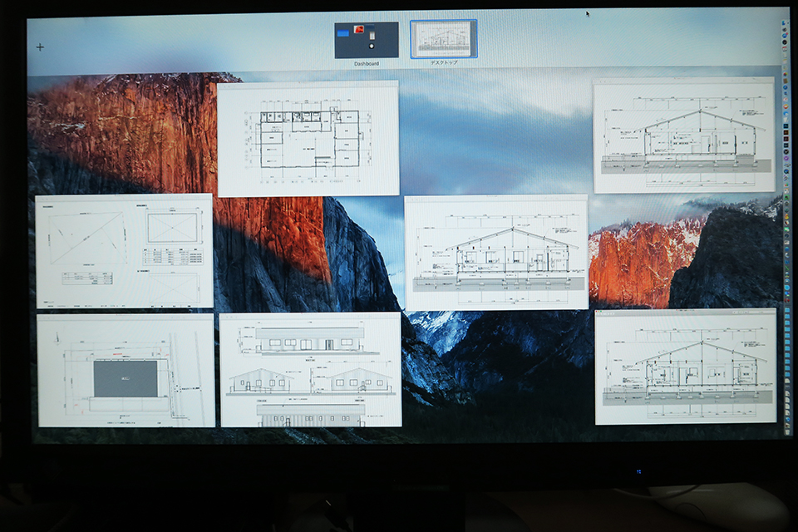
Task: Open the Trash in the Dock
Action: coord(788,432)
